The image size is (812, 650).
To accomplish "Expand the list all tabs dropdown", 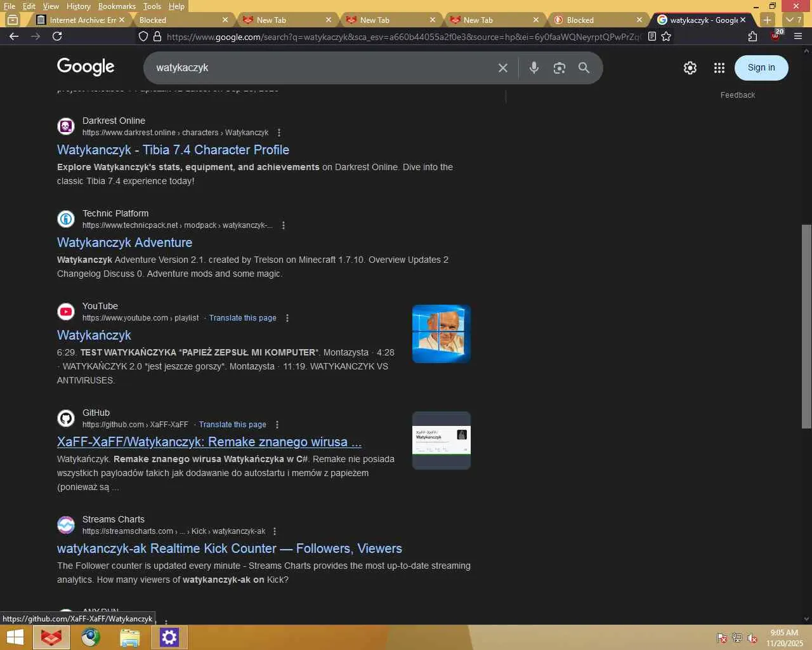I will [x=794, y=20].
